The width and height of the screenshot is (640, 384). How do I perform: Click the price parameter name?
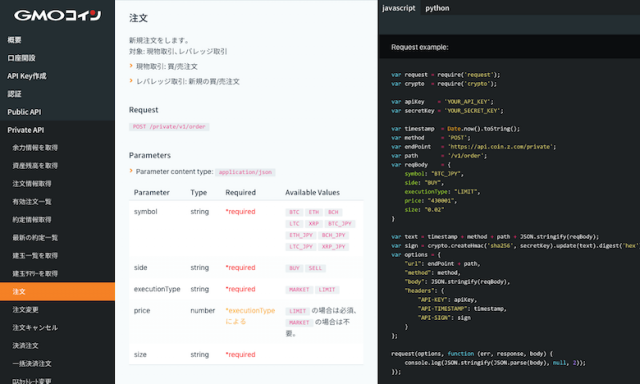[142, 311]
